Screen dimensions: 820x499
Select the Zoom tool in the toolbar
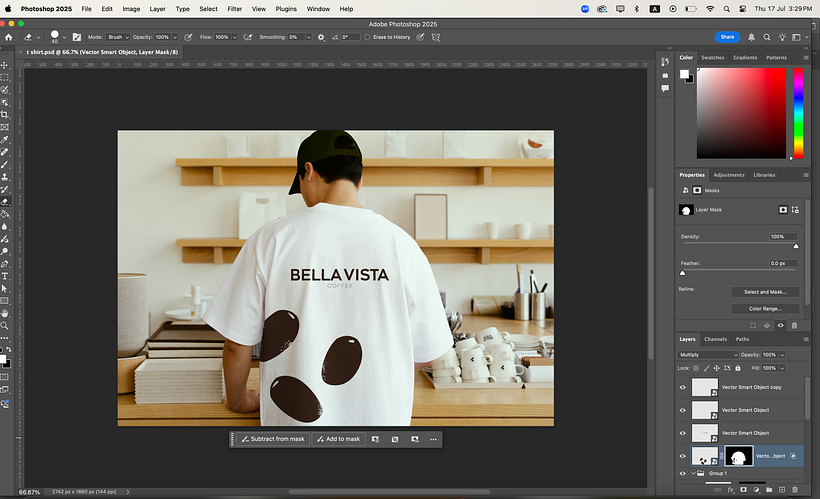pos(5,326)
